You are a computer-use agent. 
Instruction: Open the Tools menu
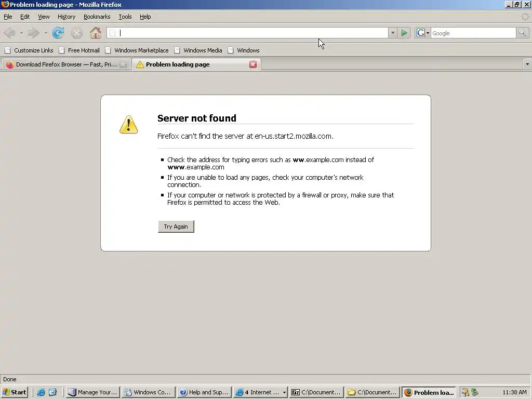coord(125,17)
